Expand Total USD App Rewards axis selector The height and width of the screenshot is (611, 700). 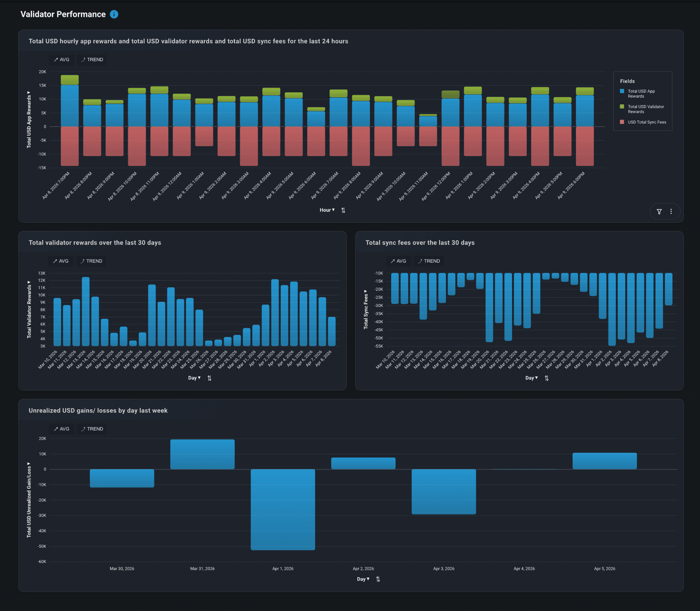[29, 120]
